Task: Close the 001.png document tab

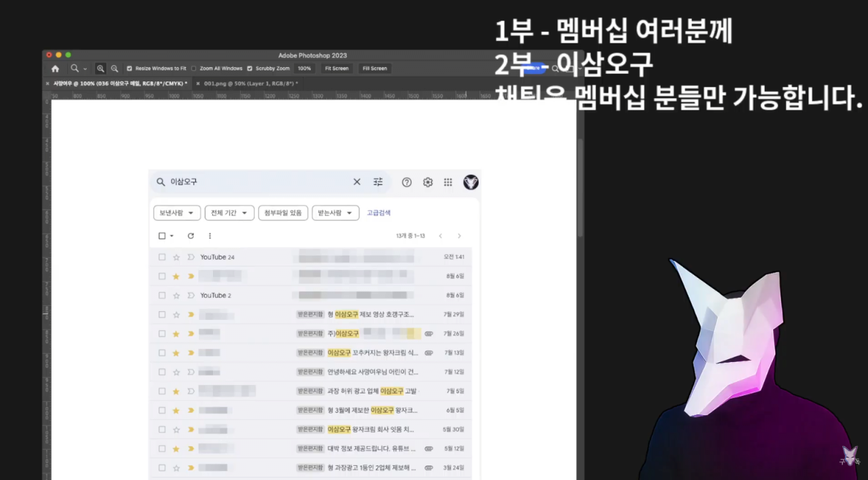Action: (198, 83)
